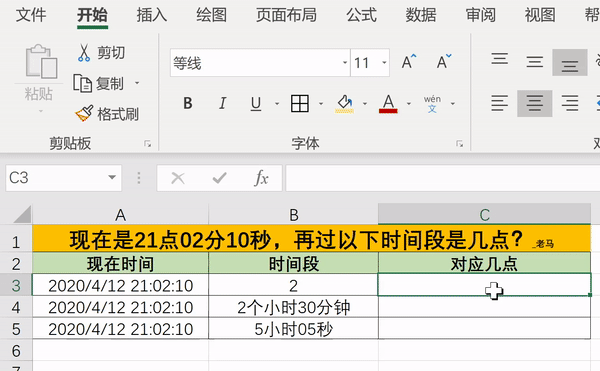The width and height of the screenshot is (600, 371).
Task: Select empty cell C4 in row 4
Action: pos(484,307)
